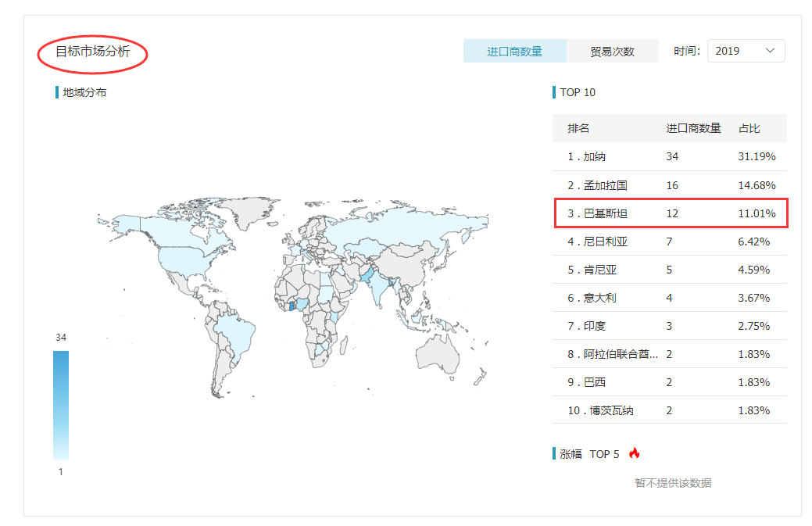This screenshot has height=526, width=812.
Task: Click the circled 目标市场分析 heading
Action: [x=92, y=52]
